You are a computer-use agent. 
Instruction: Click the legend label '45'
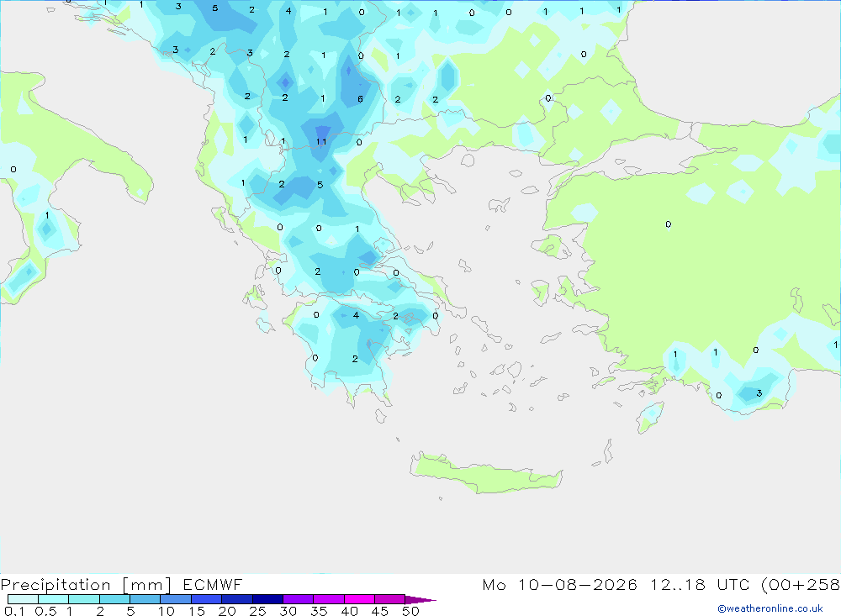pyautogui.click(x=380, y=611)
